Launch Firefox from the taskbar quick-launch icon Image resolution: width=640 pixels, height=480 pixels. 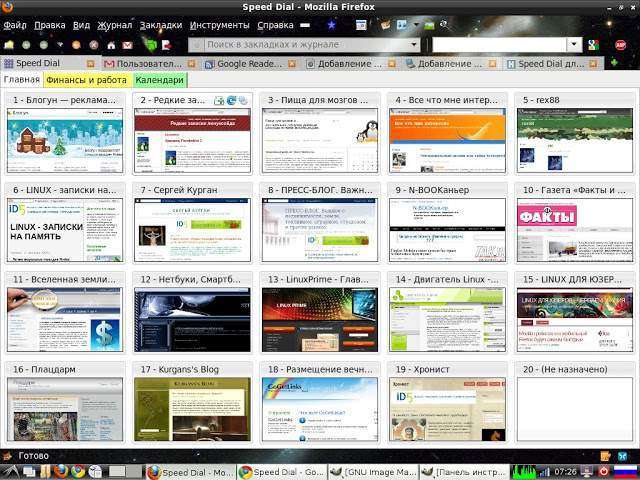tap(61, 471)
